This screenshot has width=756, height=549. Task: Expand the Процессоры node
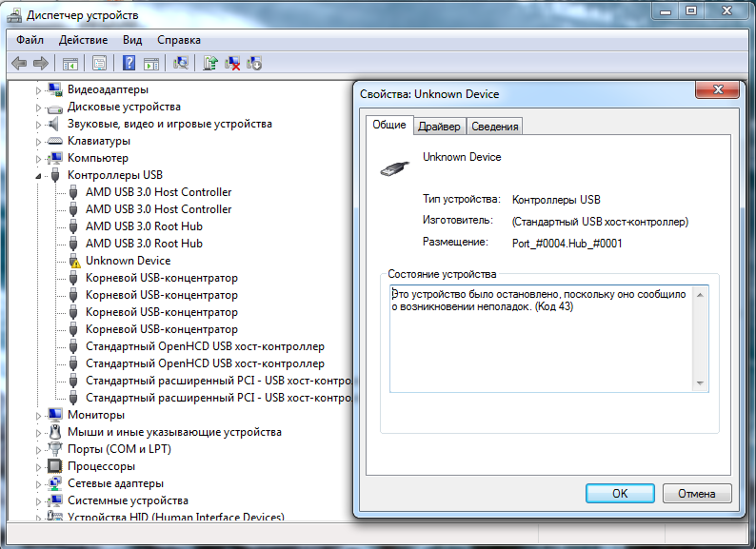38,467
